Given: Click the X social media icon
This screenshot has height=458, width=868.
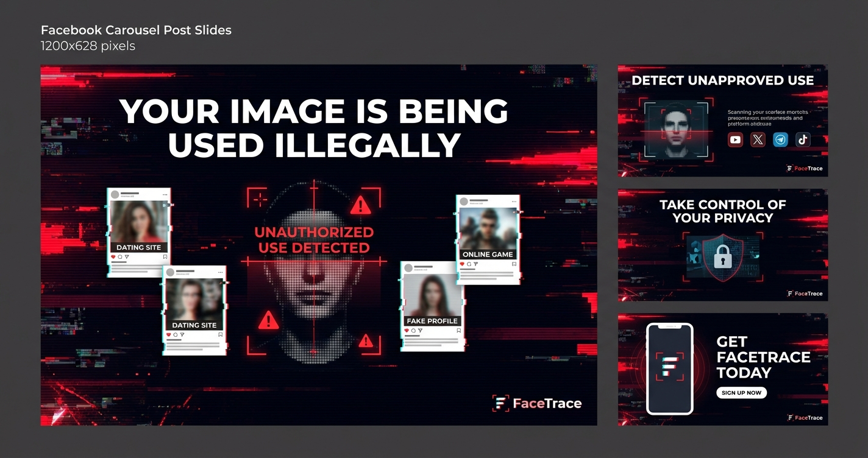Looking at the screenshot, I should point(758,140).
